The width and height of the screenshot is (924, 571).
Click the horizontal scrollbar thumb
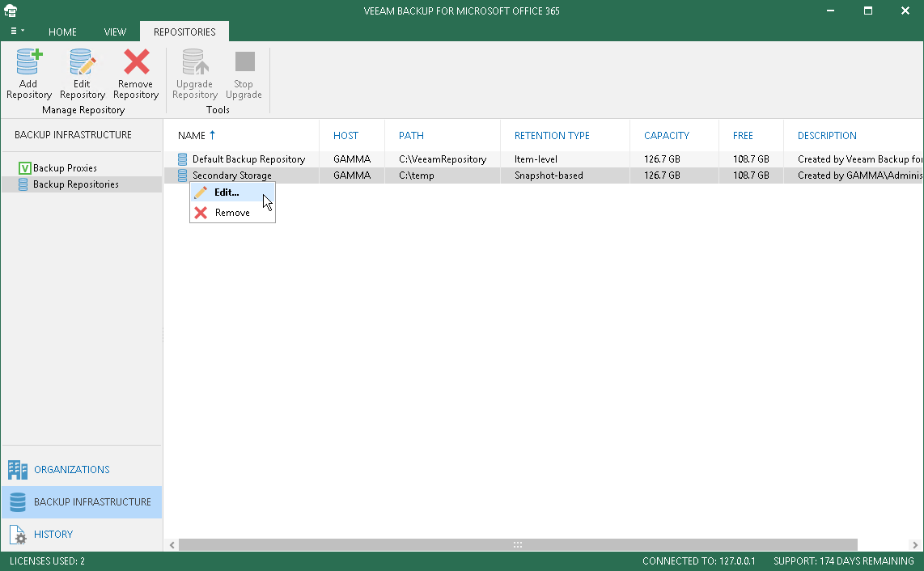(518, 545)
